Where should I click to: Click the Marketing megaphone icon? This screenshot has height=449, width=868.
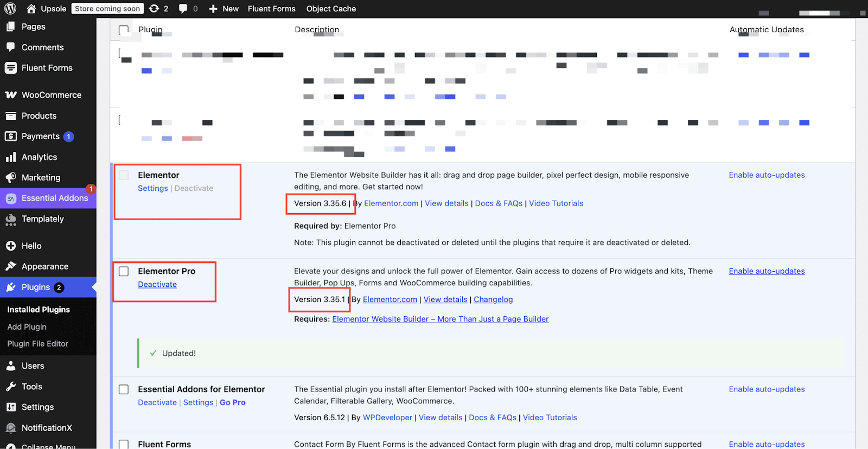pos(11,178)
